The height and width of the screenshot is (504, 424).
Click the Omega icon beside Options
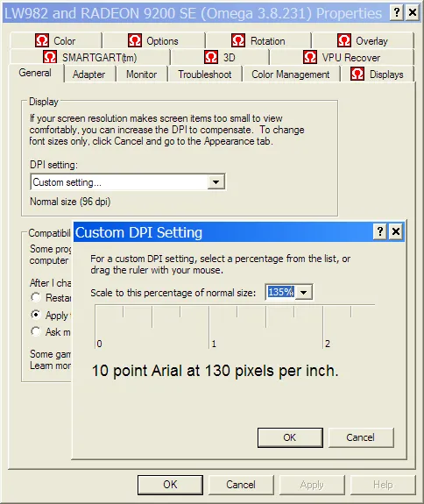click(x=135, y=40)
